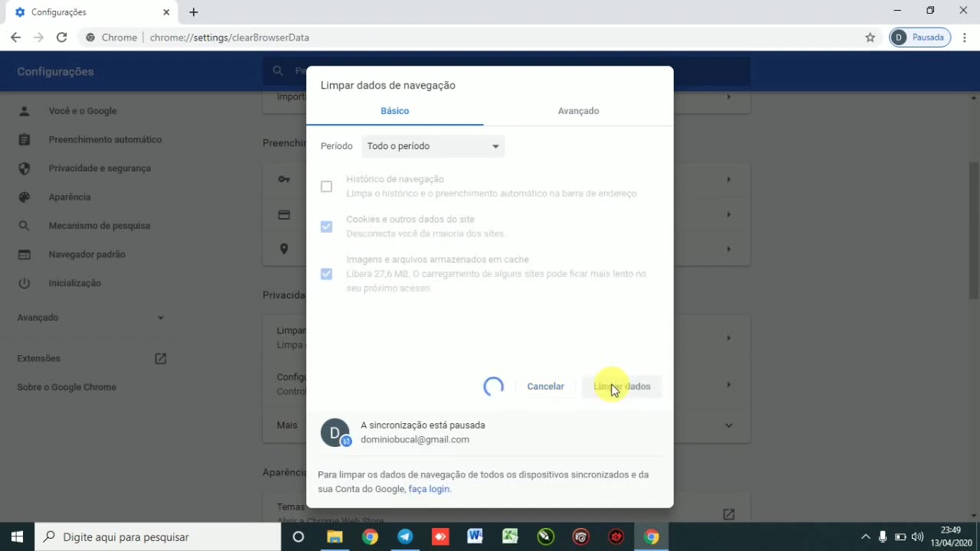The image size is (980, 551).
Task: Switch to the Avançado tab in dialog
Action: tap(578, 111)
